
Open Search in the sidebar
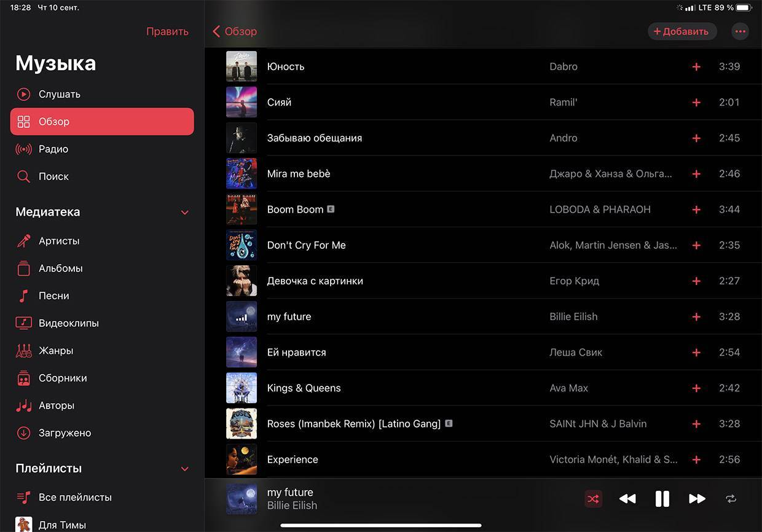[x=53, y=176]
